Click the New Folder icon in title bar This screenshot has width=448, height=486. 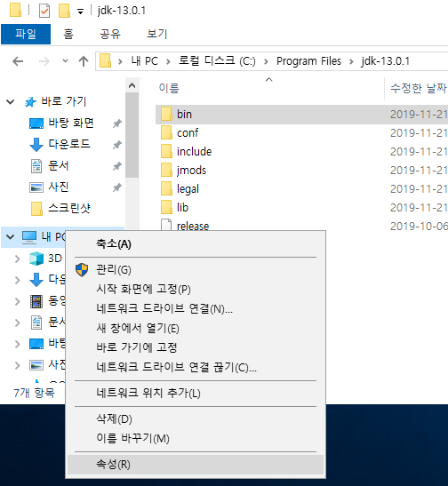[64, 11]
